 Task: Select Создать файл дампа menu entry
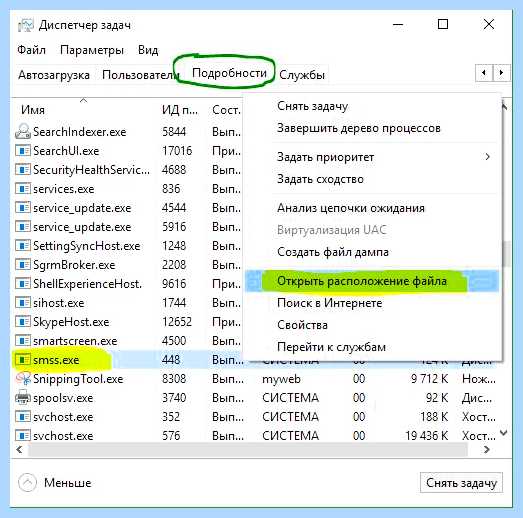(333, 252)
